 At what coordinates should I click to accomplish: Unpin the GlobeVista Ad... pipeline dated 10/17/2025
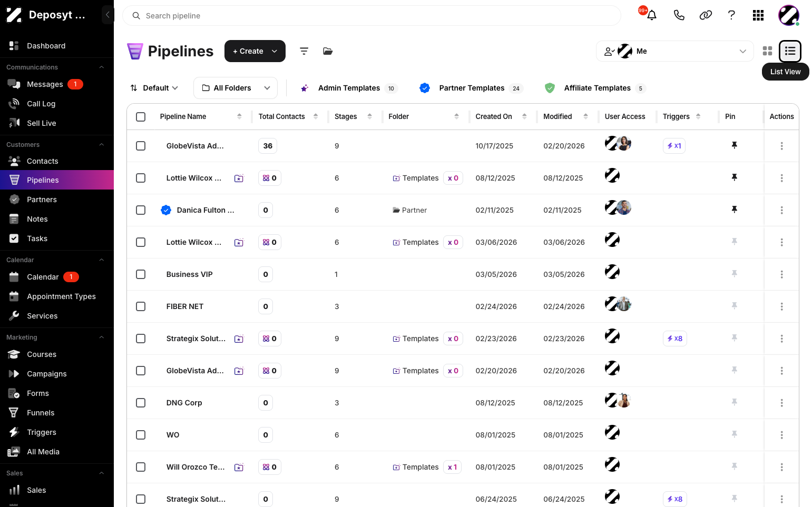(x=734, y=145)
